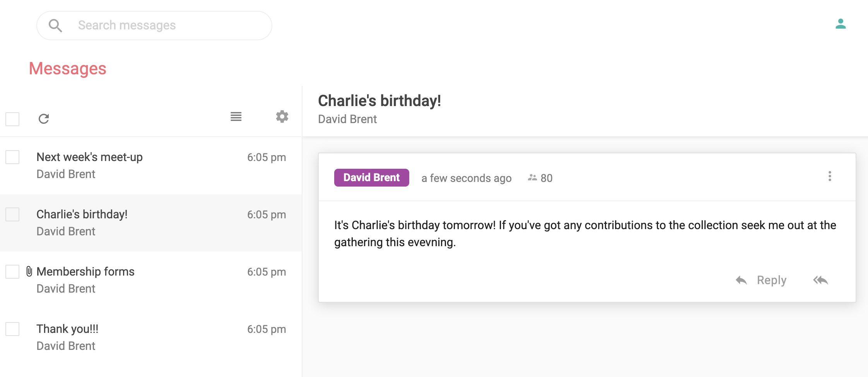Select the Membership forms checkbox
868x377 pixels.
click(x=12, y=272)
